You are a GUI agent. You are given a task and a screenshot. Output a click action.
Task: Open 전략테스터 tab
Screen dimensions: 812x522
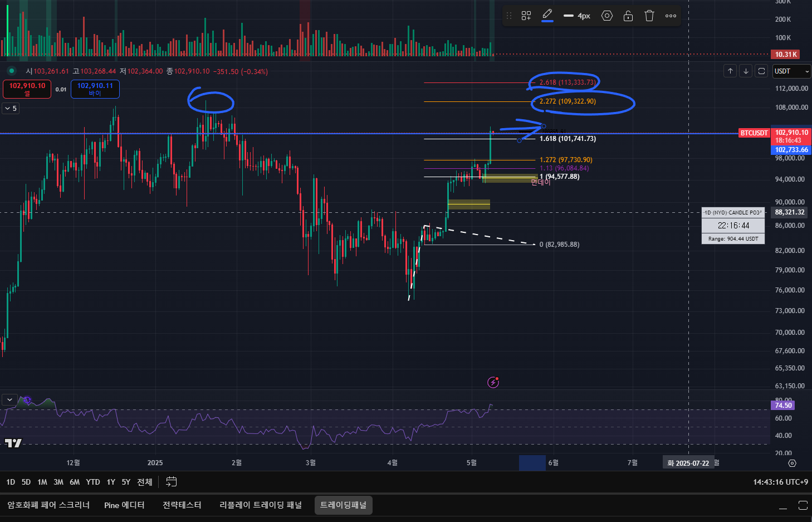182,505
